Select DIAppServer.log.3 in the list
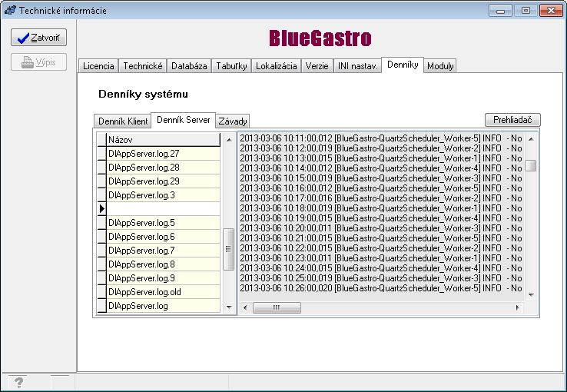The width and height of the screenshot is (567, 392). coord(163,195)
